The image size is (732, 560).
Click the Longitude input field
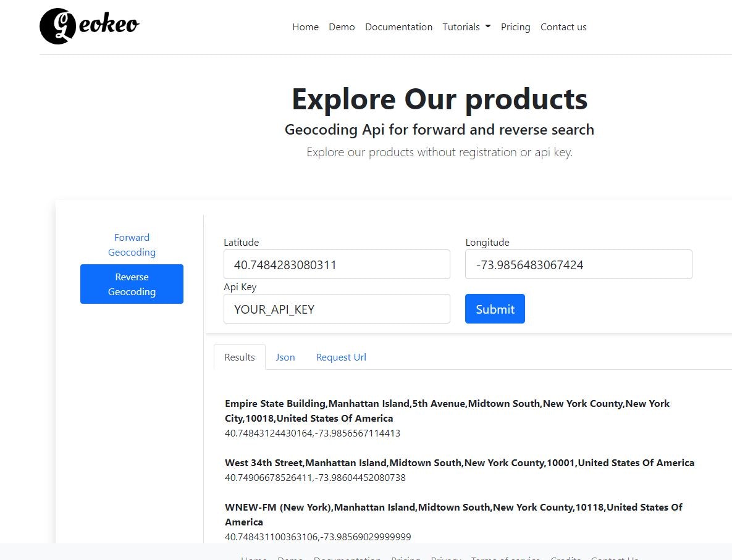point(578,264)
